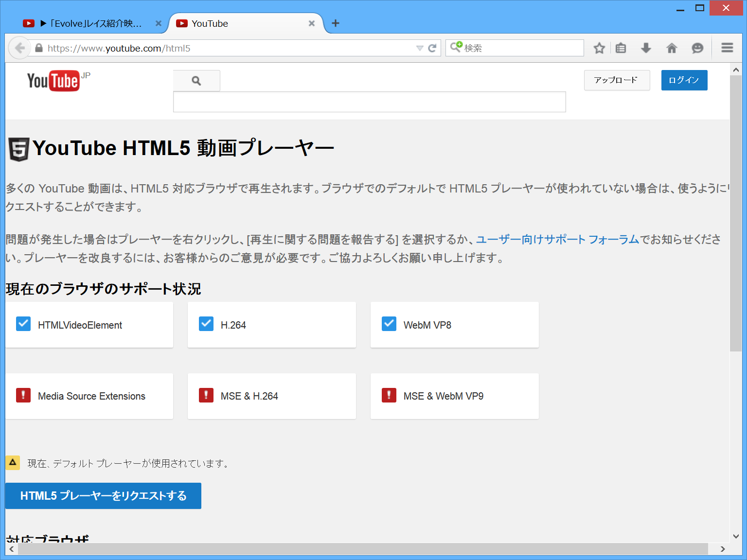Click the feedback smiley icon in toolbar
The image size is (747, 560).
[697, 48]
